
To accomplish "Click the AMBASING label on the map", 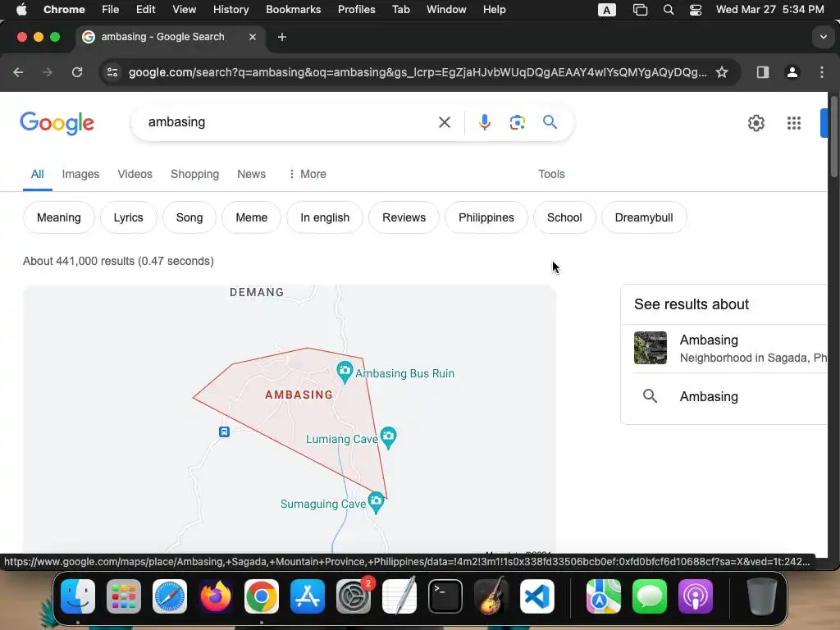I will 299,395.
